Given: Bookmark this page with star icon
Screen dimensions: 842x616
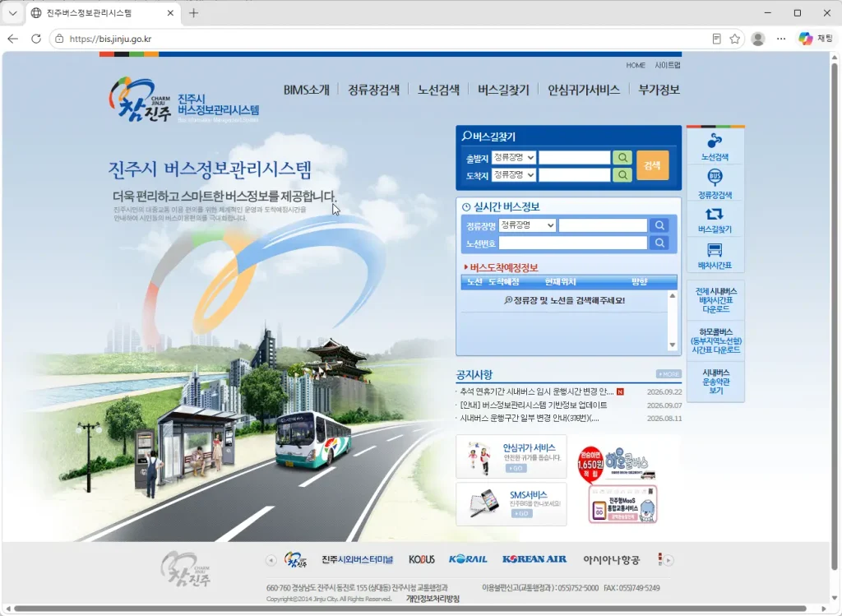Looking at the screenshot, I should click(x=734, y=39).
